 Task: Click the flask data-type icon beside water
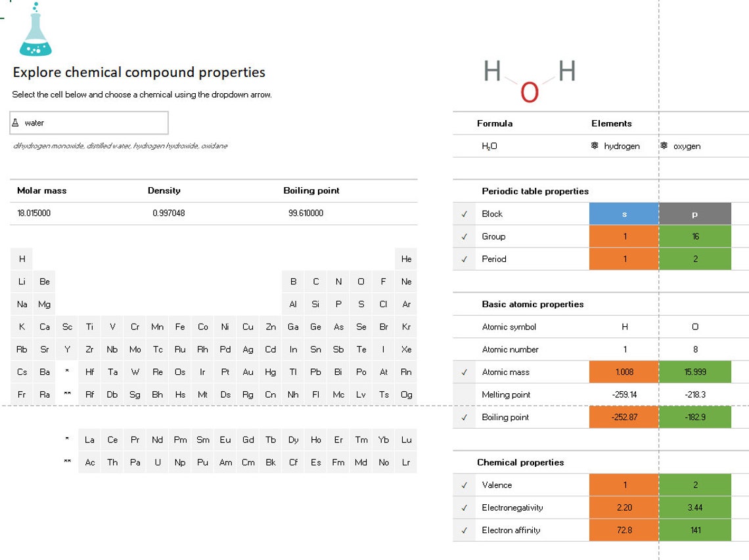(18, 123)
